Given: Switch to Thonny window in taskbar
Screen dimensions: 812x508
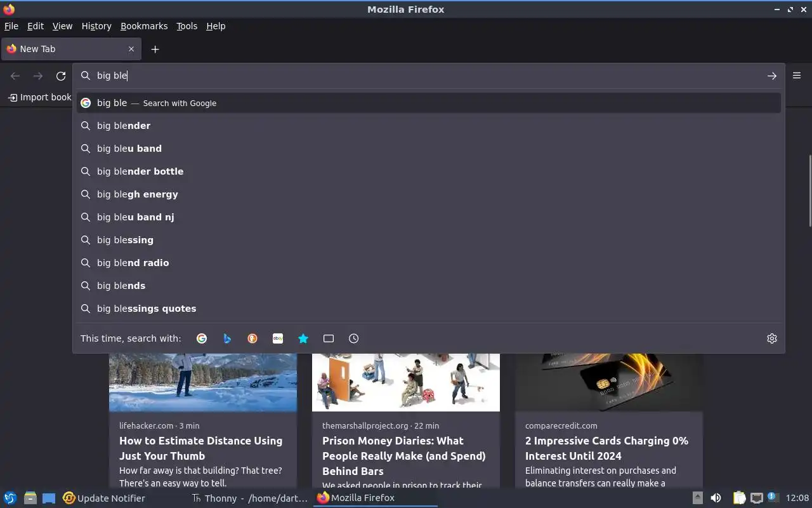Looking at the screenshot, I should click(x=249, y=498).
